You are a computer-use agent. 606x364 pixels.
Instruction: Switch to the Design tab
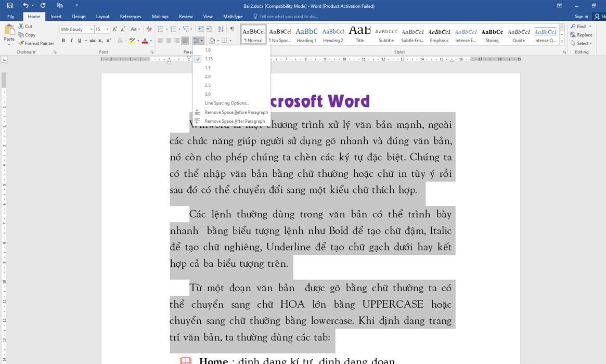[x=79, y=17]
